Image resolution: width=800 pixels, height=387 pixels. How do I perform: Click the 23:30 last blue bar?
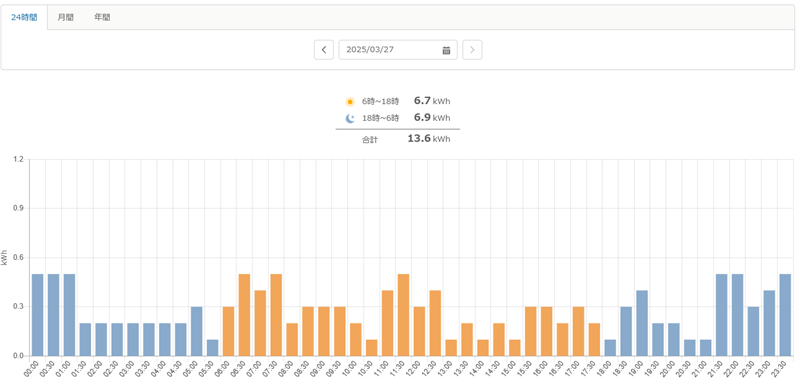785,315
